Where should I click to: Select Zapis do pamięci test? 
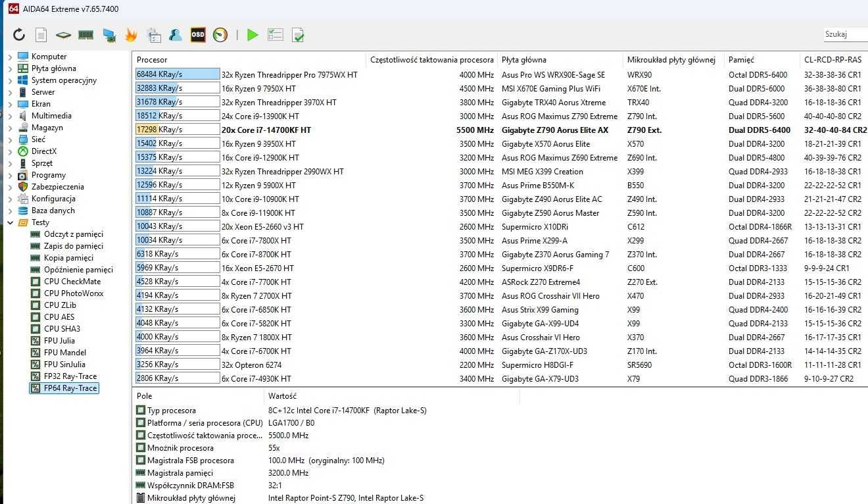(74, 246)
